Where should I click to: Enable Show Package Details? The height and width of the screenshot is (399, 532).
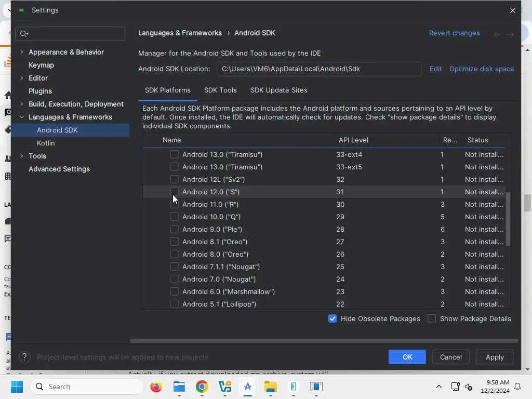point(432,318)
